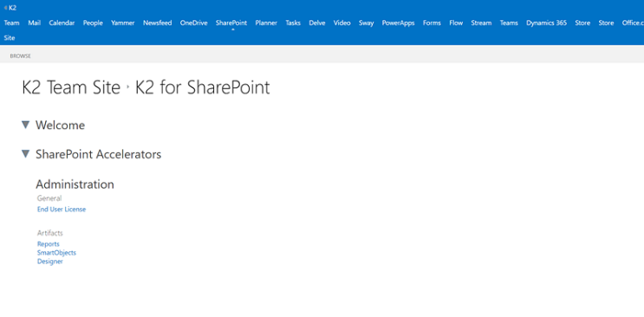Image resolution: width=644 pixels, height=317 pixels.
Task: Click the Administration heading
Action: click(x=75, y=184)
